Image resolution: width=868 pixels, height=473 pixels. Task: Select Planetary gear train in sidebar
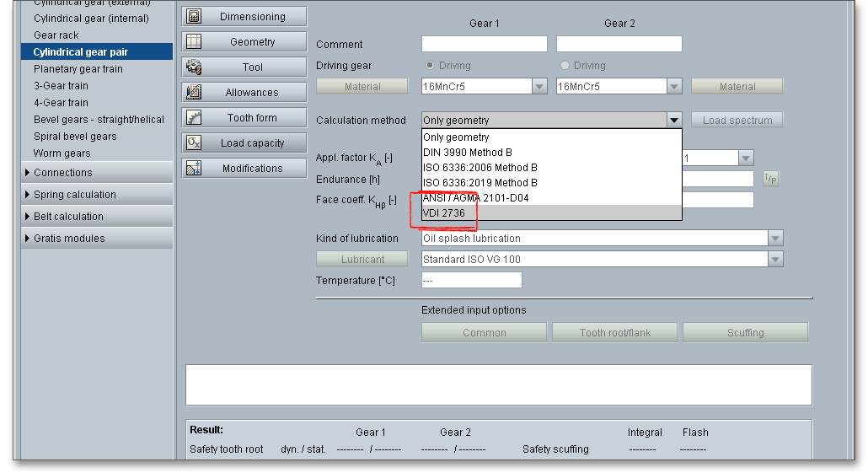[78, 69]
